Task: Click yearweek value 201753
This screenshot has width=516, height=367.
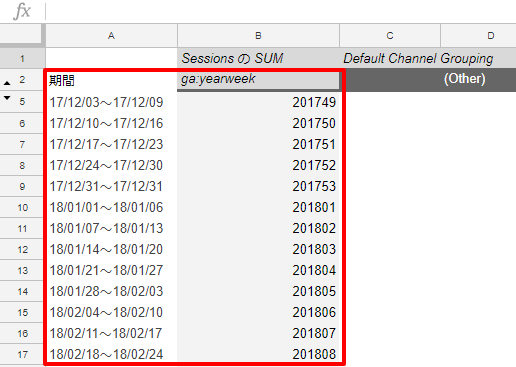Action: [258, 186]
